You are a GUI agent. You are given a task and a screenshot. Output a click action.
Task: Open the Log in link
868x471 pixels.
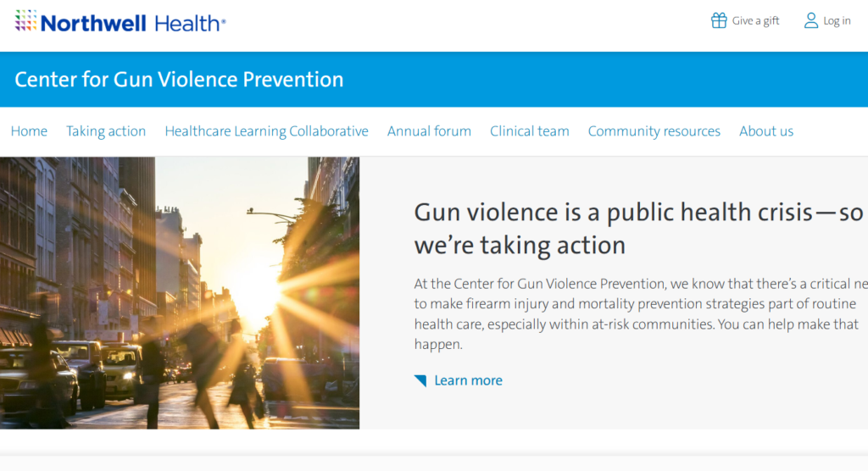click(837, 21)
